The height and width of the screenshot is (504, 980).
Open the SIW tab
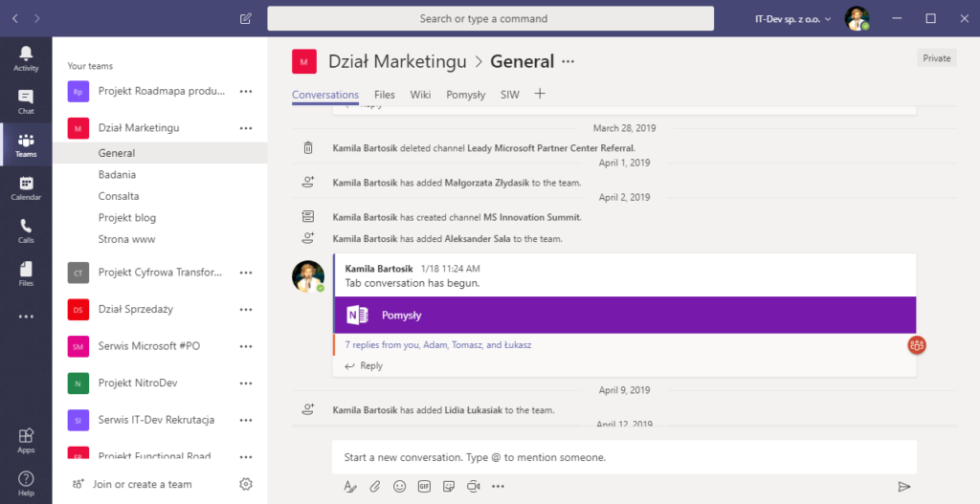[510, 95]
